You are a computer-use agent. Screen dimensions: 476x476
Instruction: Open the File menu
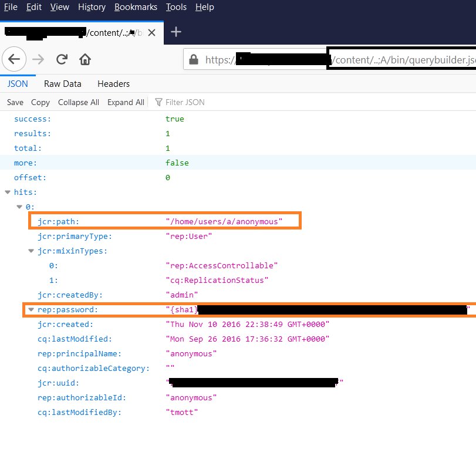[11, 7]
